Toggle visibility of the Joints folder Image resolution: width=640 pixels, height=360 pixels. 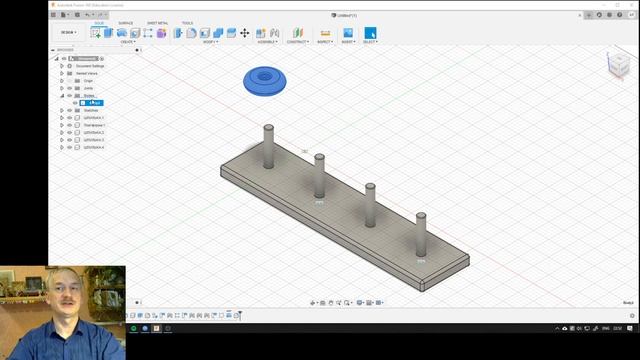[x=70, y=88]
